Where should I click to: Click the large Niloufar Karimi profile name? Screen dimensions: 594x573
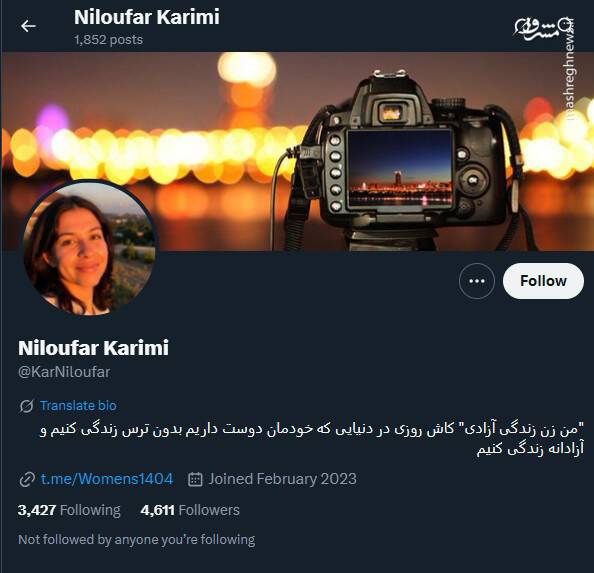click(93, 348)
